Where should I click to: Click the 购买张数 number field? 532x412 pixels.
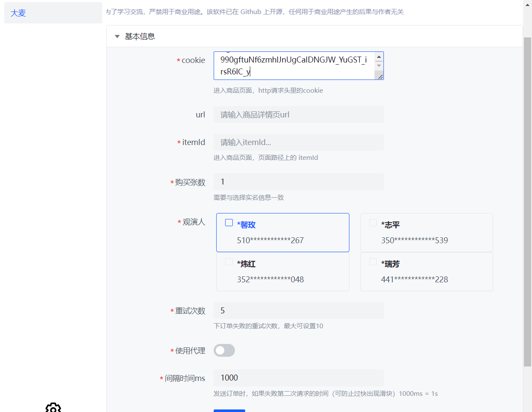pyautogui.click(x=299, y=182)
